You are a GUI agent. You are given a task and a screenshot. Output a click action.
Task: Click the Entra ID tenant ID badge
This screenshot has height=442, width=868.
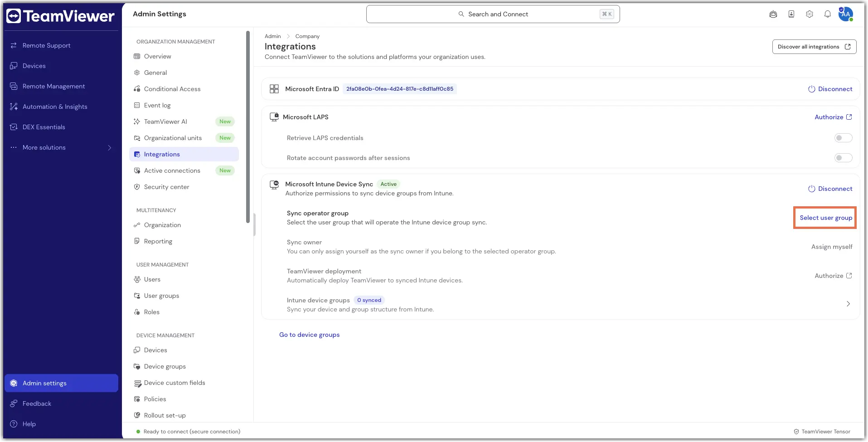coord(399,89)
